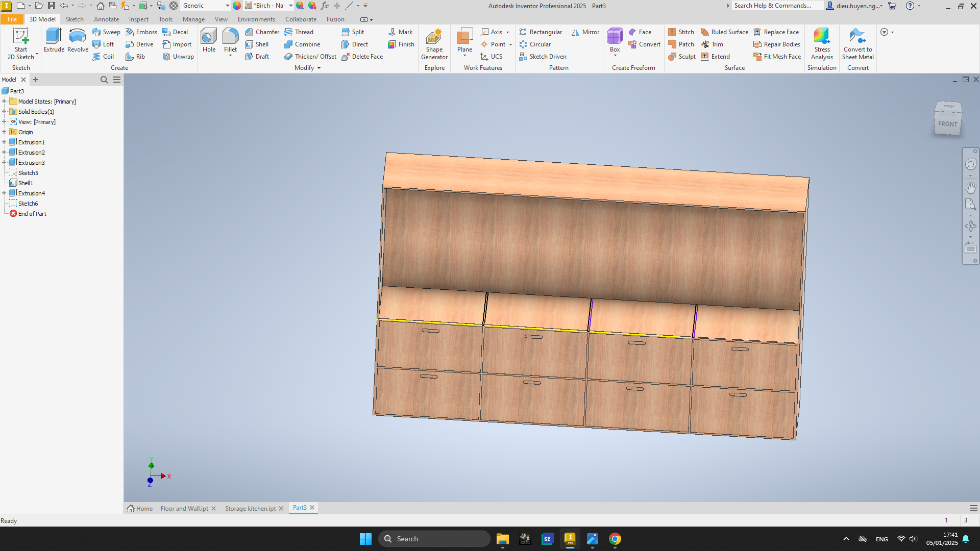Expand the Extrusion1 feature
This screenshot has height=551, width=980.
(4, 142)
